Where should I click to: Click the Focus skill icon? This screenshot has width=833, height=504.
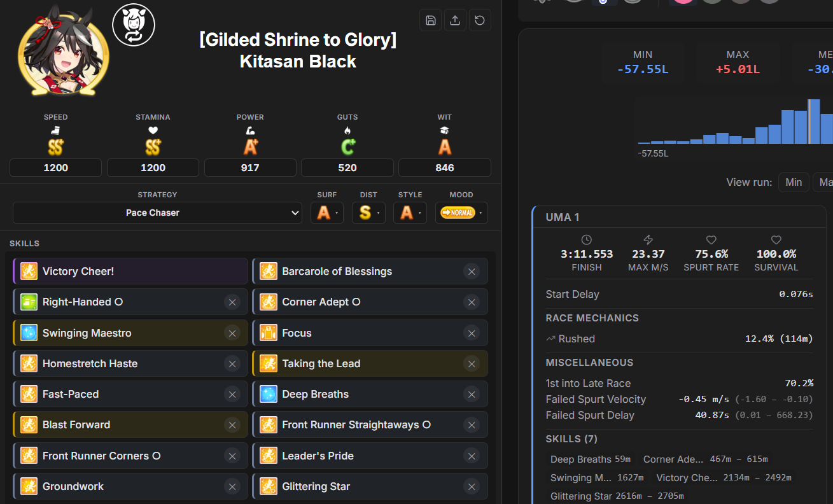[x=269, y=333]
